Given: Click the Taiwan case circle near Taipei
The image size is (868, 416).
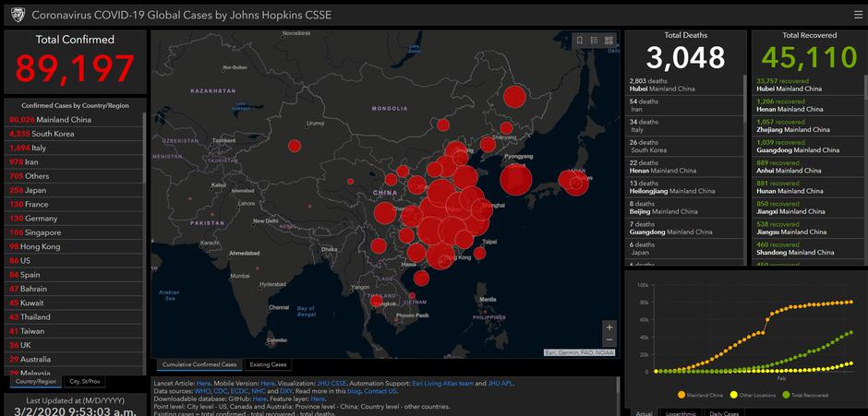Looking at the screenshot, I should 479,254.
